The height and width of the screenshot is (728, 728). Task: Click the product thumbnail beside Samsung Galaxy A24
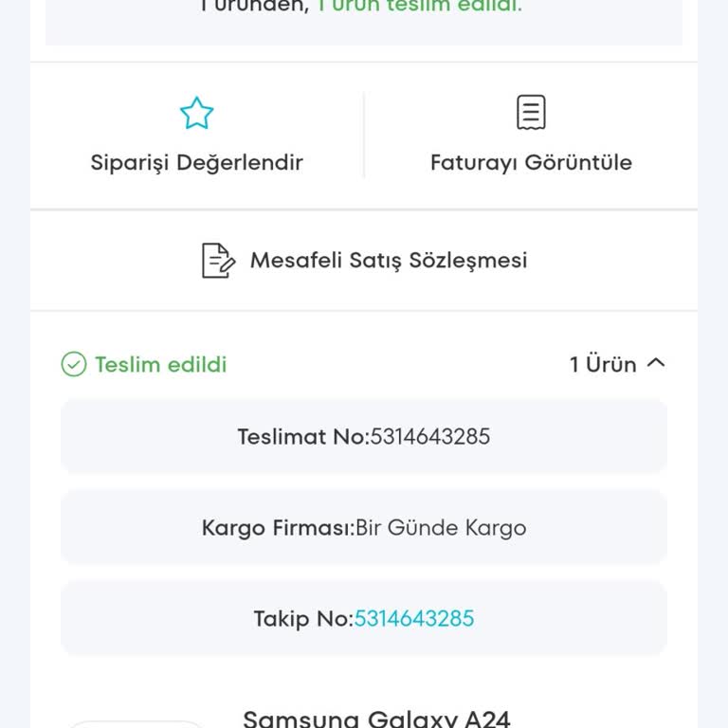(135, 723)
